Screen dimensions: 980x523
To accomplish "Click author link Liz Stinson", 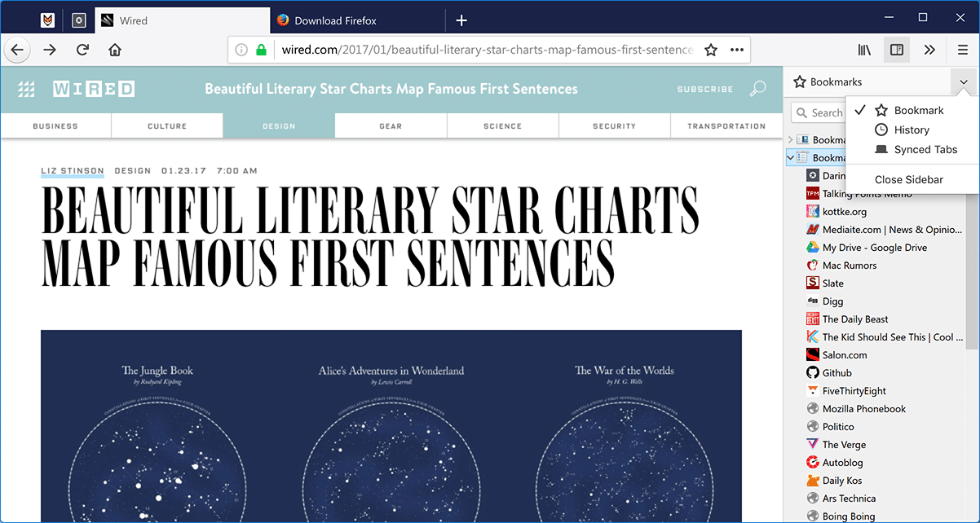I will pos(73,171).
